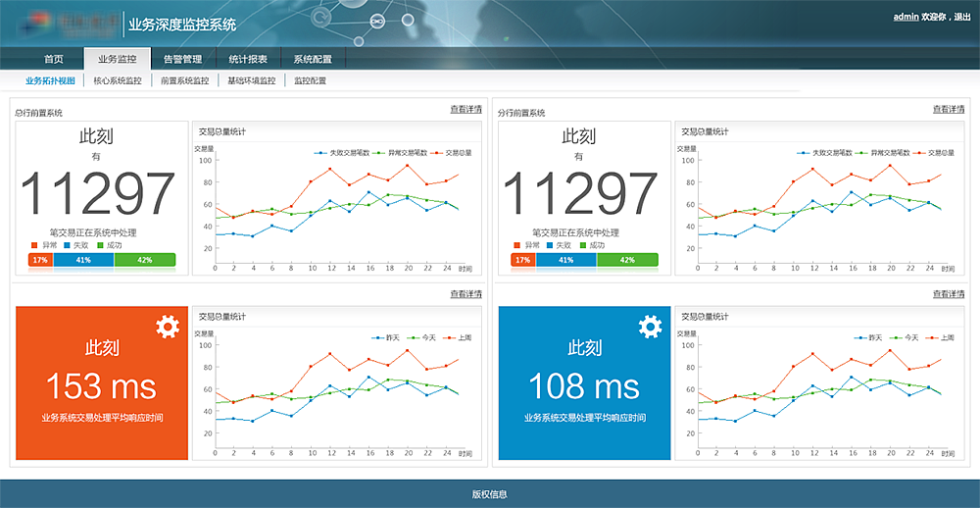Click the admin username link
The width and height of the screenshot is (980, 508).
pyautogui.click(x=906, y=17)
